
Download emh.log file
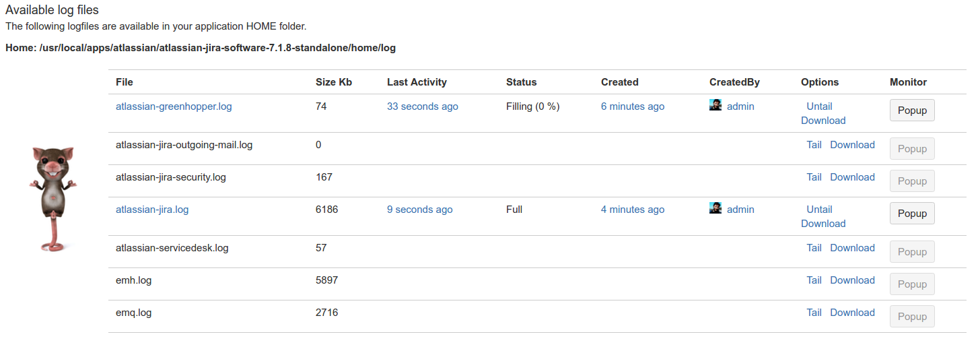coord(852,280)
